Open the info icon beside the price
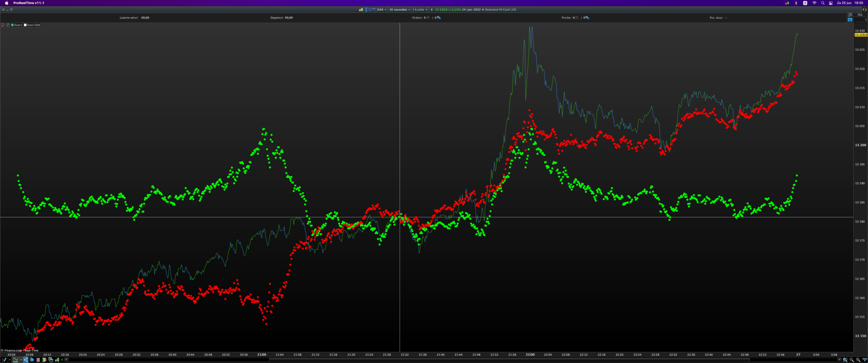This screenshot has height=363, width=868. 431,10
